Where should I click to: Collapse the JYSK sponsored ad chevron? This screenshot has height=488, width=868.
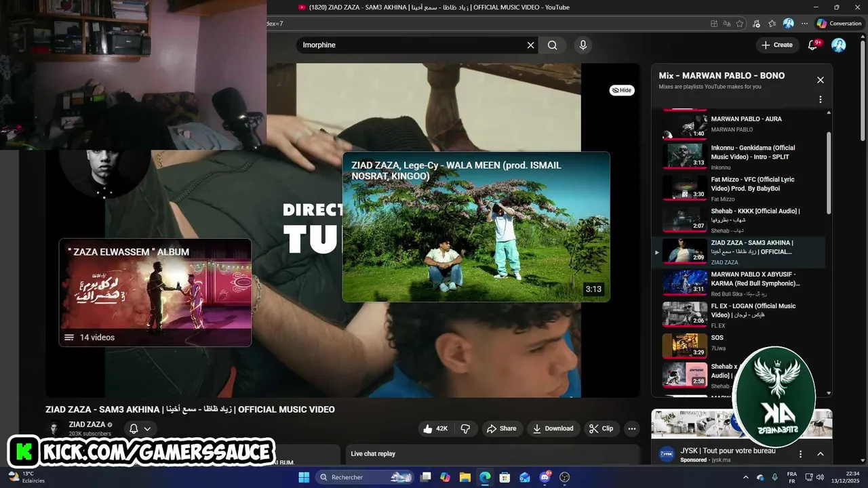coord(820,454)
